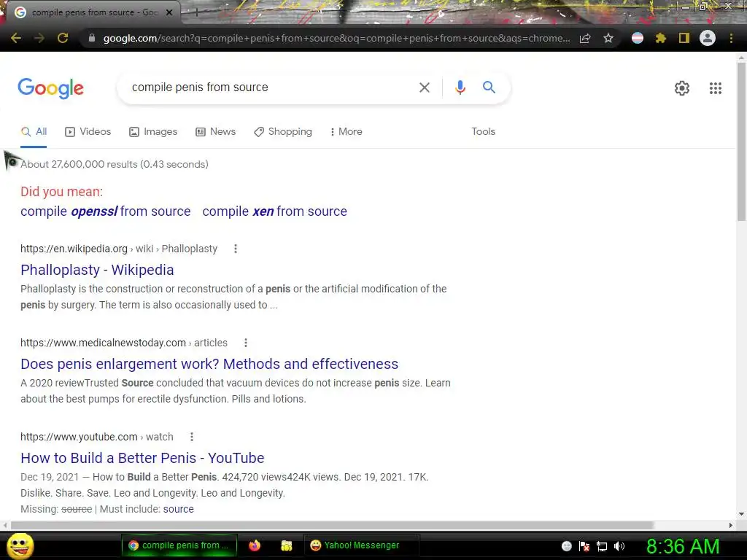Open the Google apps grid
The height and width of the screenshot is (560, 747).
point(716,88)
